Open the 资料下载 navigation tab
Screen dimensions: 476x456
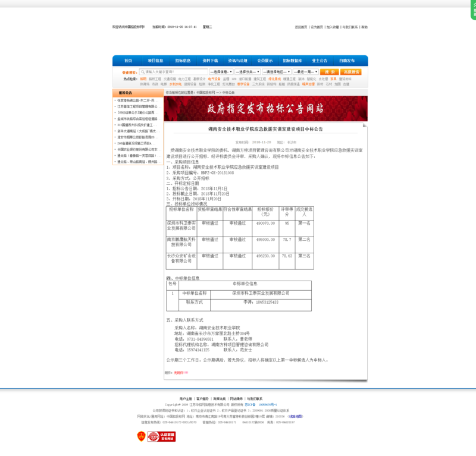pyautogui.click(x=210, y=61)
